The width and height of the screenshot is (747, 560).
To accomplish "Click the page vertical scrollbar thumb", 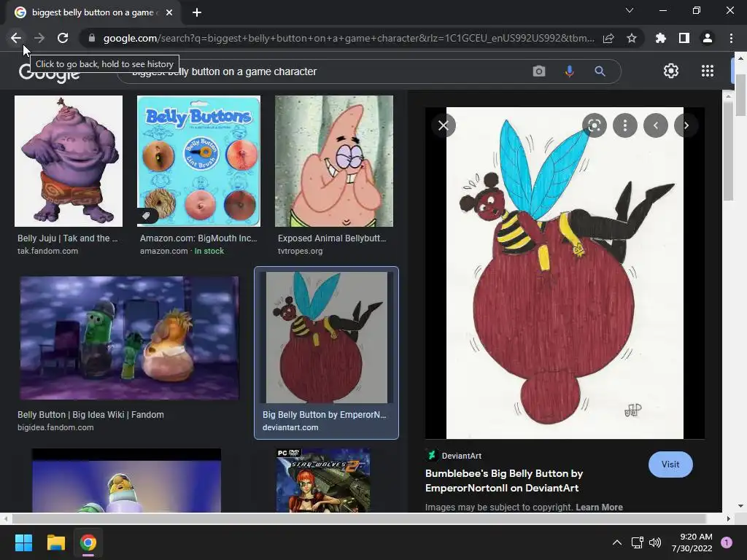I will tap(741, 96).
